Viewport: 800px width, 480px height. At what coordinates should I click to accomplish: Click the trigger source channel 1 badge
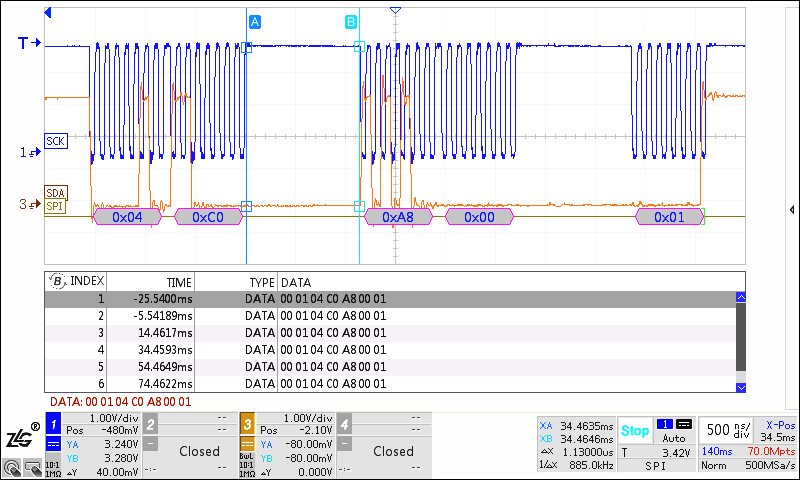pyautogui.click(x=665, y=424)
